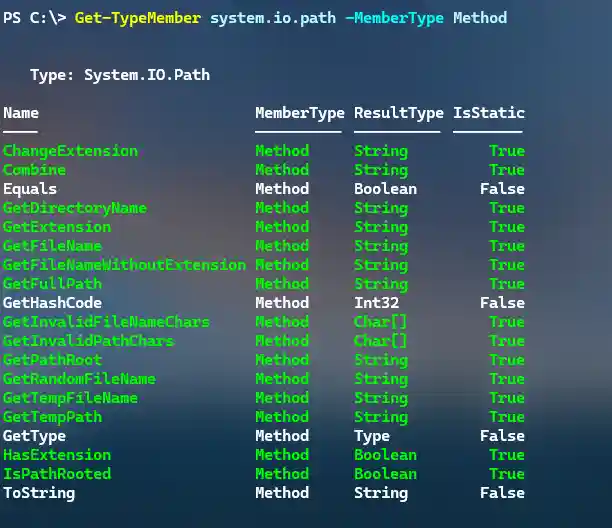Select the GetExtension entry
Image resolution: width=612 pixels, height=528 pixels.
tap(57, 227)
